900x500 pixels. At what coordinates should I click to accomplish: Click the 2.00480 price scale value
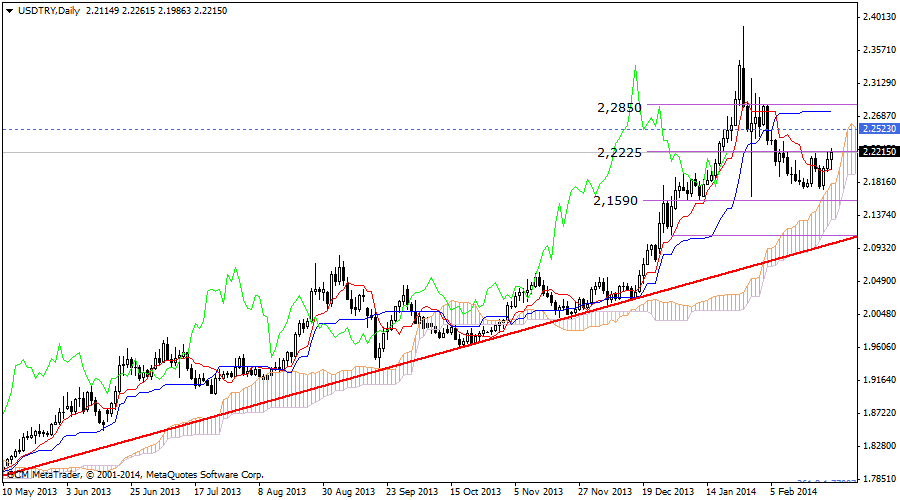879,313
